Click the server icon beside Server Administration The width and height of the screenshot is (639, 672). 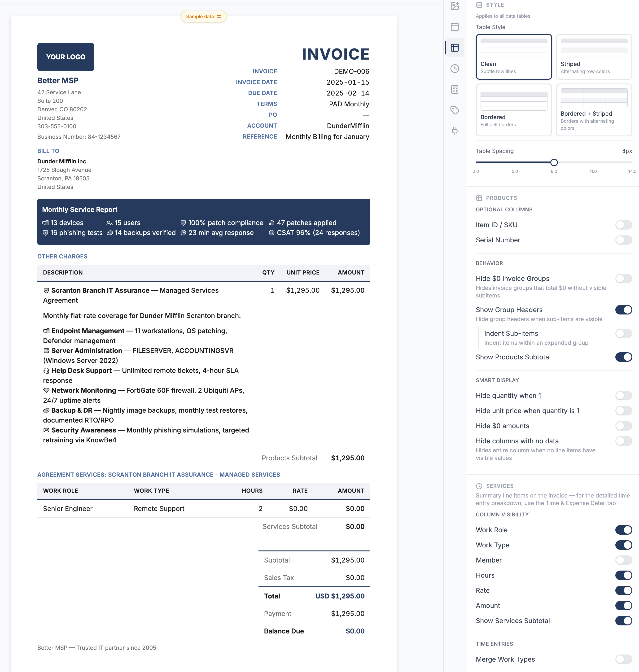click(46, 350)
